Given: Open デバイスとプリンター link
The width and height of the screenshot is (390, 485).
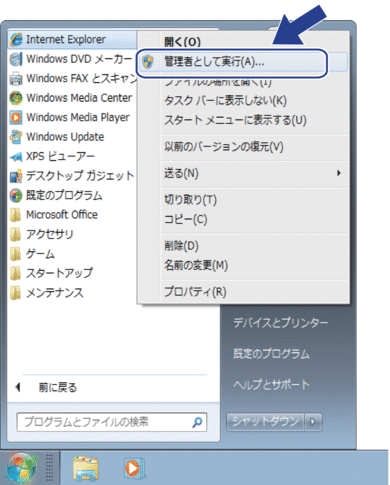Looking at the screenshot, I should click(281, 323).
